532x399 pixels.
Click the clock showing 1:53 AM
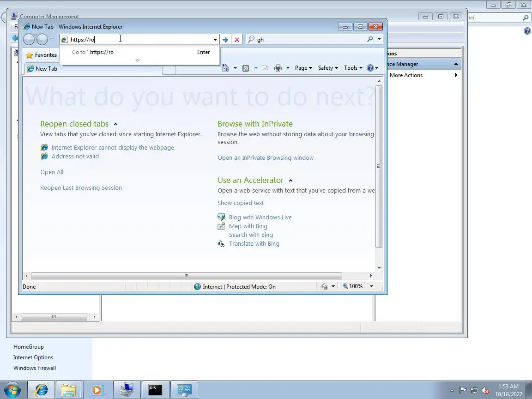pos(508,387)
